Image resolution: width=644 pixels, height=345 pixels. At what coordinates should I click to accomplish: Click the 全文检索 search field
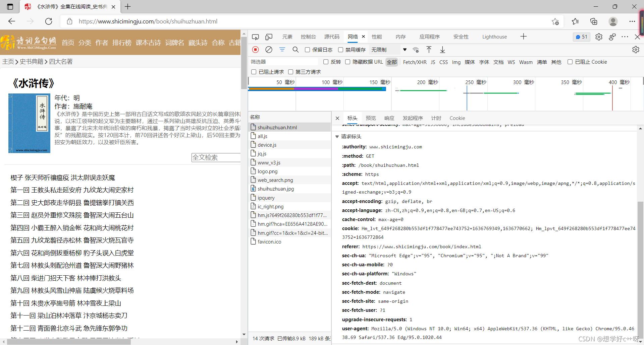tap(216, 157)
